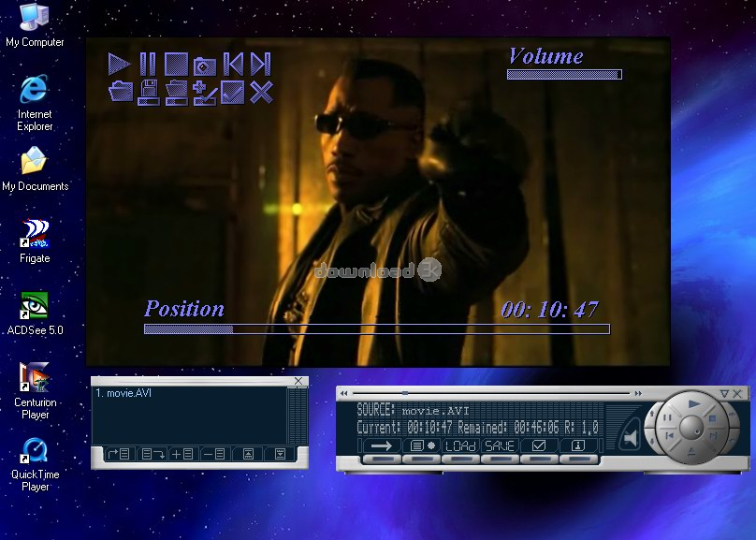Viewport: 756px width, 540px height.
Task: Click the overlay floppy disk save icon
Action: [x=149, y=93]
